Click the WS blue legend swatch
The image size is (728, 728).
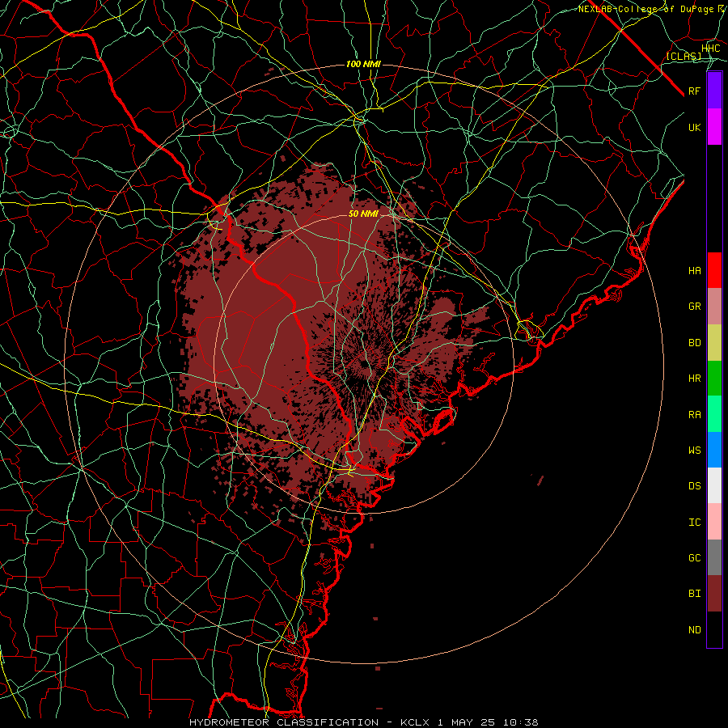[714, 450]
